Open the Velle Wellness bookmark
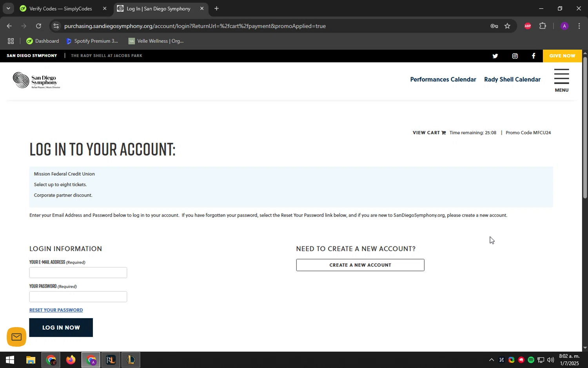 [156, 41]
